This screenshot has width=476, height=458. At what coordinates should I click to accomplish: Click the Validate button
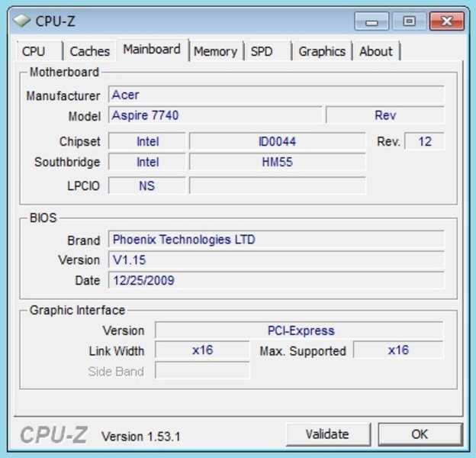click(x=327, y=434)
